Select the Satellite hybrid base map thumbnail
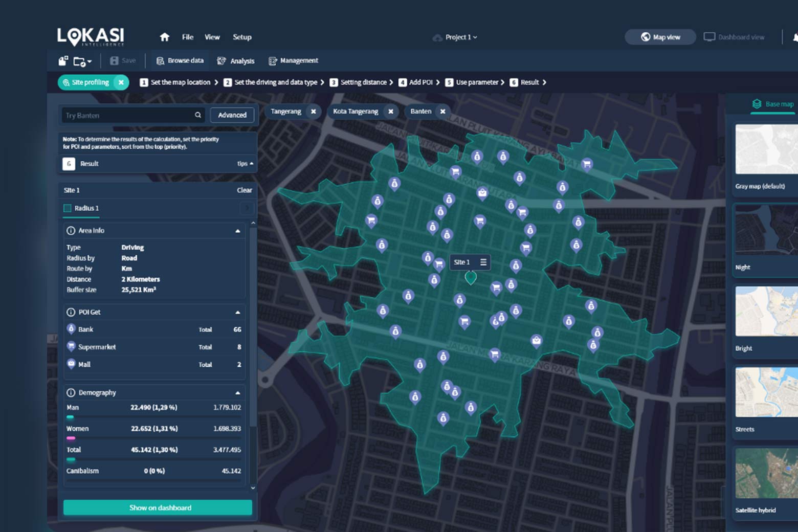Viewport: 798px width, 532px height. point(766,473)
